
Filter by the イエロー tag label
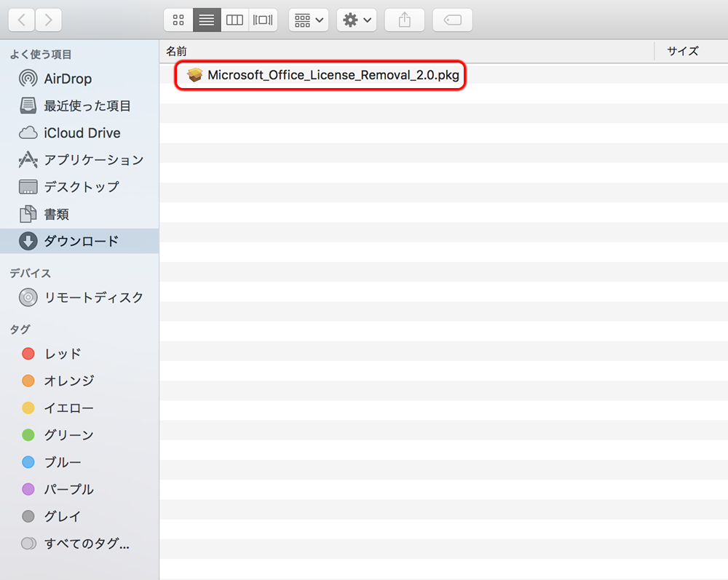pyautogui.click(x=68, y=408)
